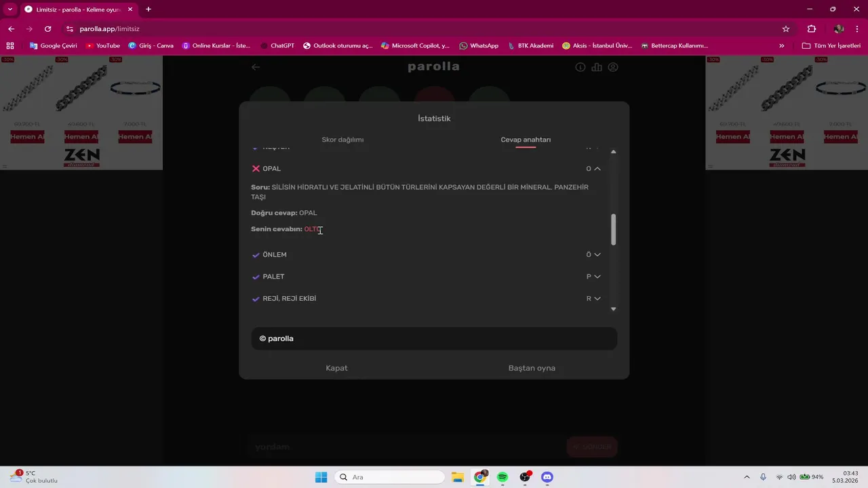This screenshot has height=488, width=868.
Task: Click the © parolla footer bar
Action: pos(434,339)
